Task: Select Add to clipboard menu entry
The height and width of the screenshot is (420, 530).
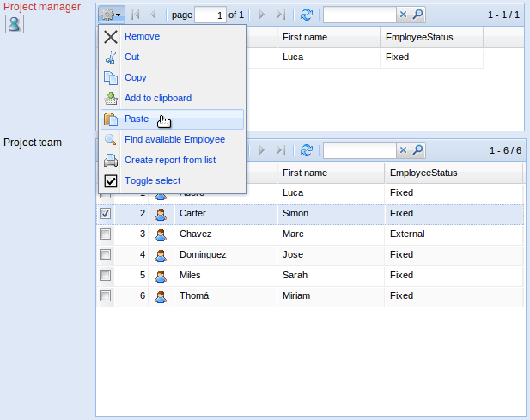Action: click(x=157, y=99)
